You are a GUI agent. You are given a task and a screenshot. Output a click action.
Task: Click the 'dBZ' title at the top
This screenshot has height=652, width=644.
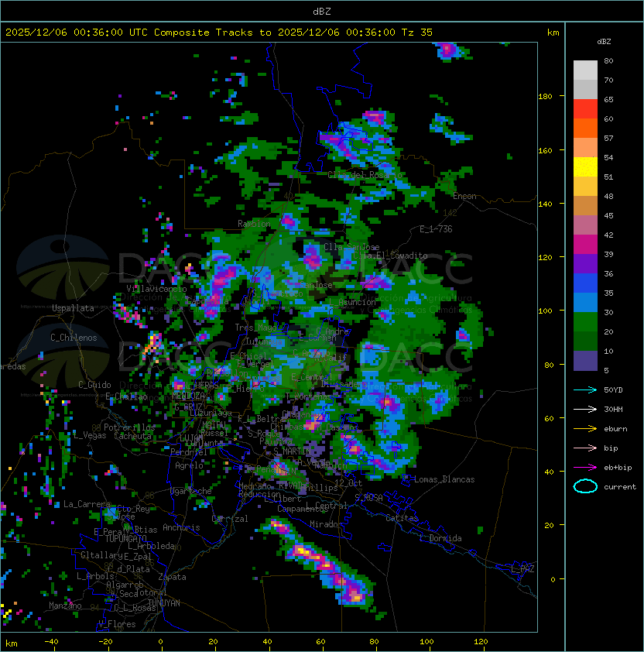(322, 12)
